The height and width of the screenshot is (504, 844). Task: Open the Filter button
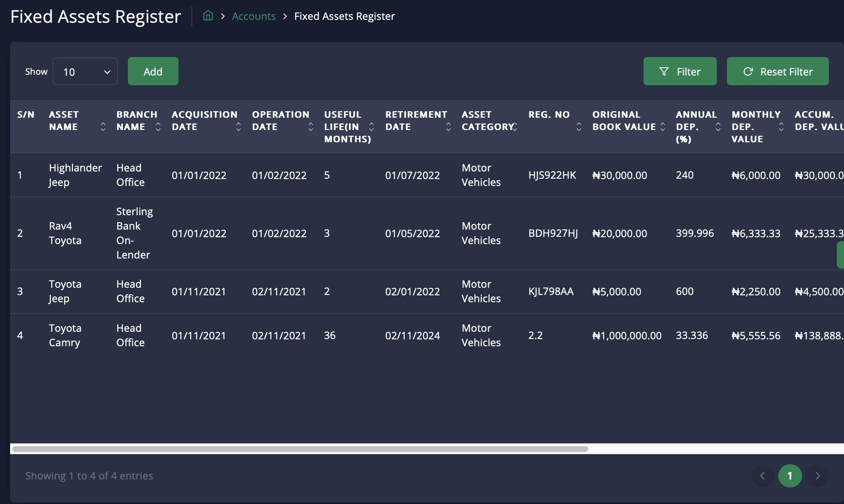680,71
